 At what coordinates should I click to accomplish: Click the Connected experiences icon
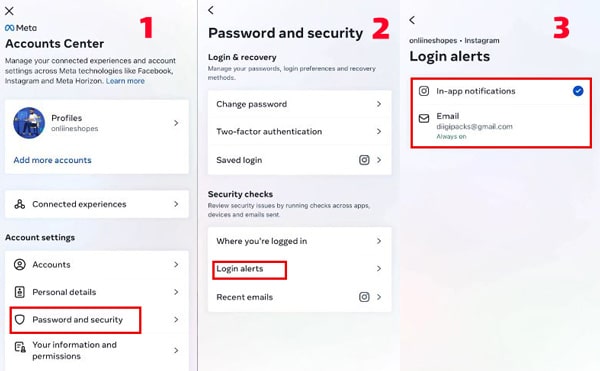point(20,204)
